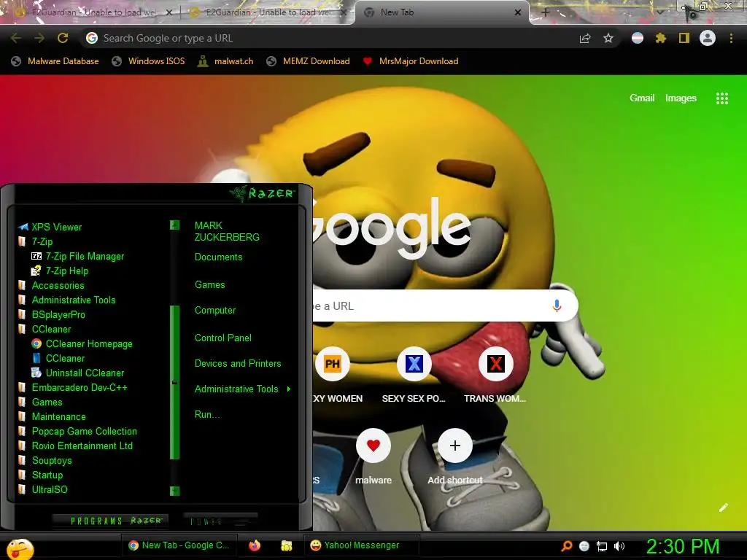Click the smiley Start button
Screen dimensions: 747x560
coord(19,548)
